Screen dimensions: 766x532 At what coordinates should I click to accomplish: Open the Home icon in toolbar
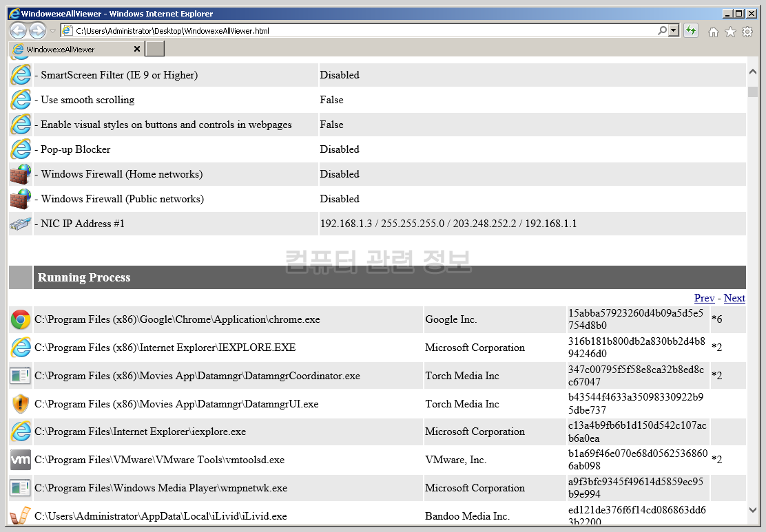tap(713, 32)
